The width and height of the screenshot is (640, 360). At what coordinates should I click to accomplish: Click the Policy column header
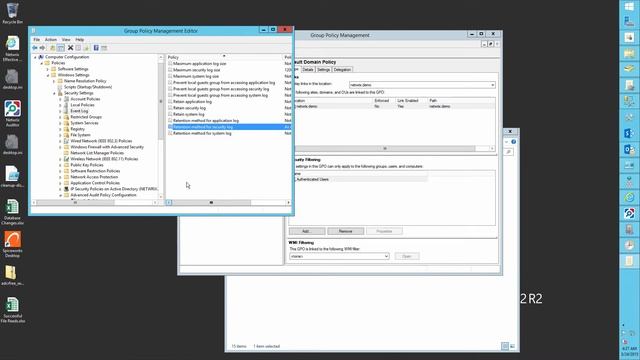[224, 57]
